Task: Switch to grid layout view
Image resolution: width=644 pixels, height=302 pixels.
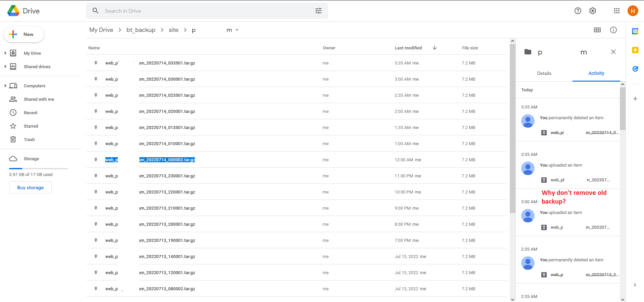Action: pyautogui.click(x=597, y=30)
